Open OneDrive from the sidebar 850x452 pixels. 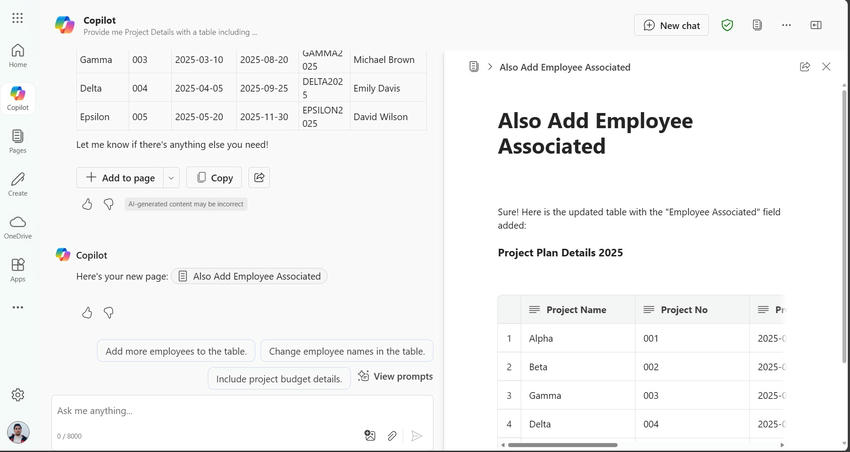[x=18, y=226]
